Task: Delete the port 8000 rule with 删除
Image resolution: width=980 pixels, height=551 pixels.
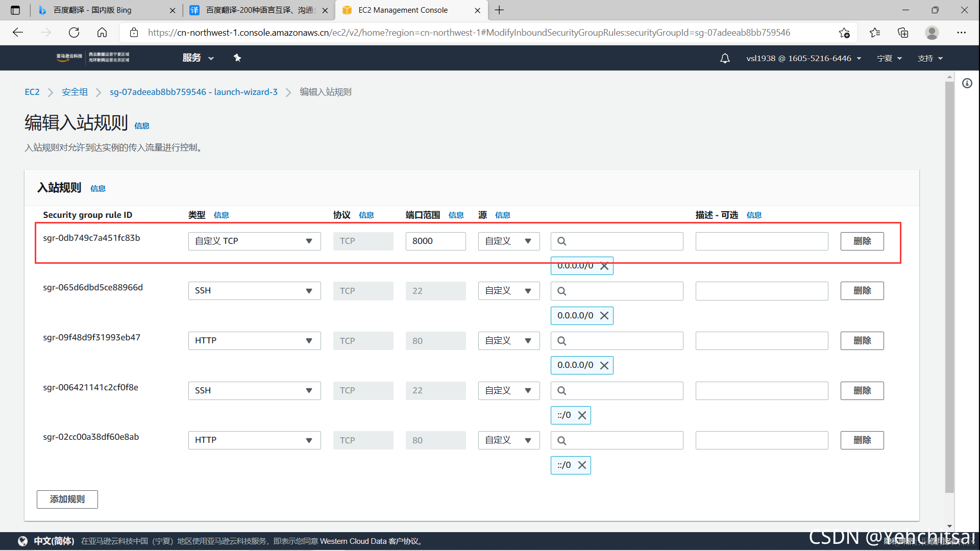Action: [862, 241]
